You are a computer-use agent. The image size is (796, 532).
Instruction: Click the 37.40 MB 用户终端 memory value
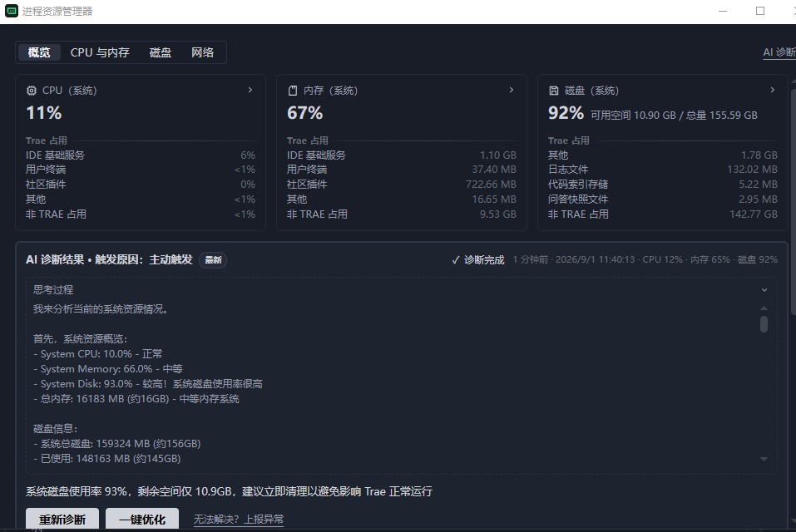[x=494, y=170]
